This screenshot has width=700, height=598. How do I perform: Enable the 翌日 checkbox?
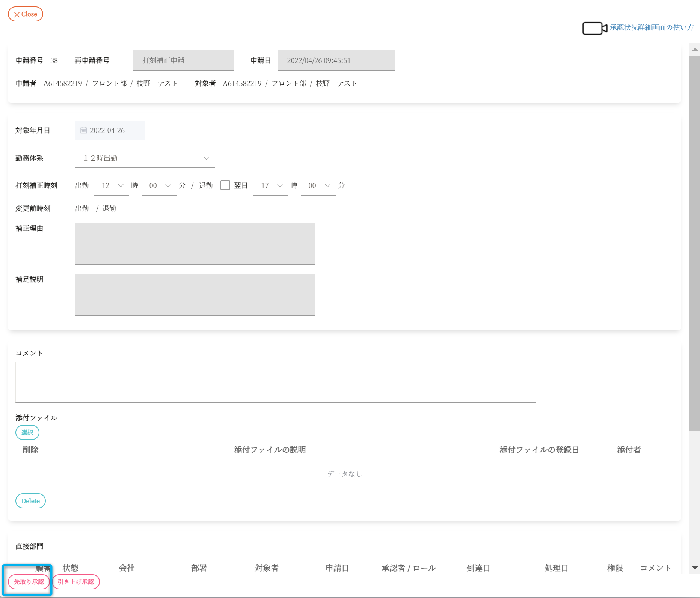pyautogui.click(x=225, y=185)
